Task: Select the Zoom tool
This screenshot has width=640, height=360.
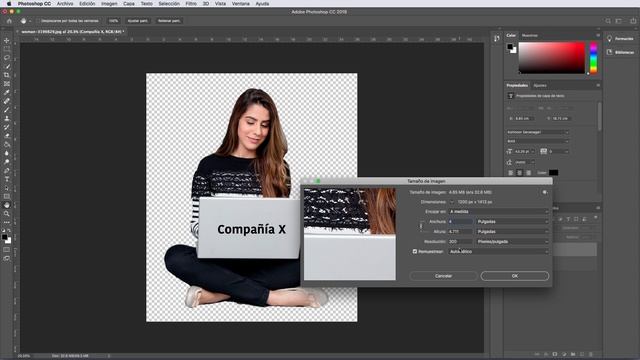Action: pos(7,213)
